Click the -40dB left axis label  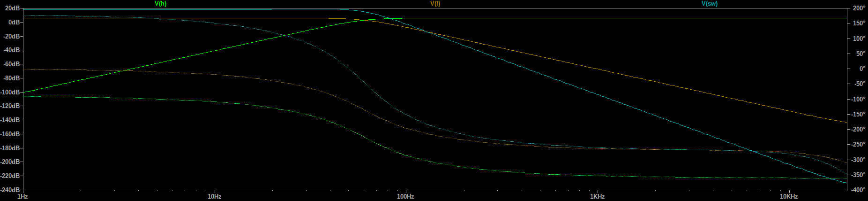12,50
